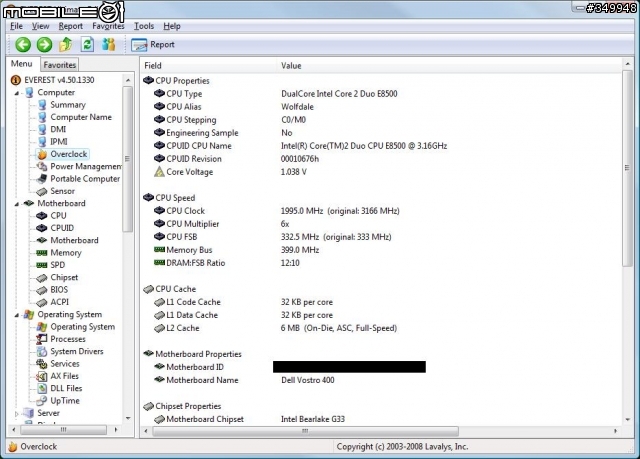Click the Chipset icon in tree

42,278
